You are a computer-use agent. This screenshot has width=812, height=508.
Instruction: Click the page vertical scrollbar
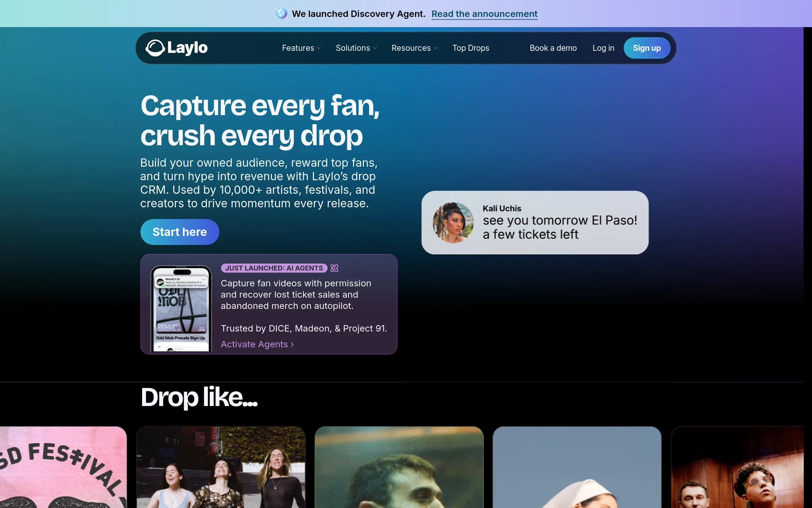click(808, 268)
